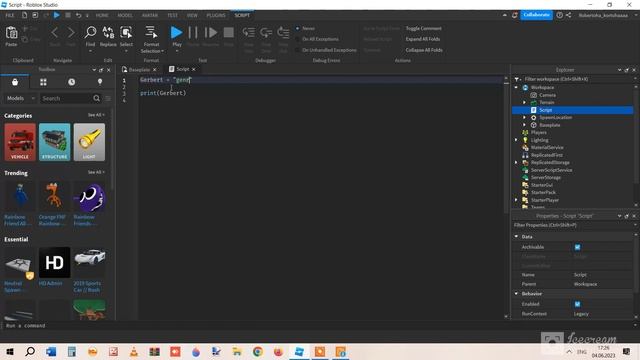
Task: Click the Collaborate button
Action: (536, 15)
